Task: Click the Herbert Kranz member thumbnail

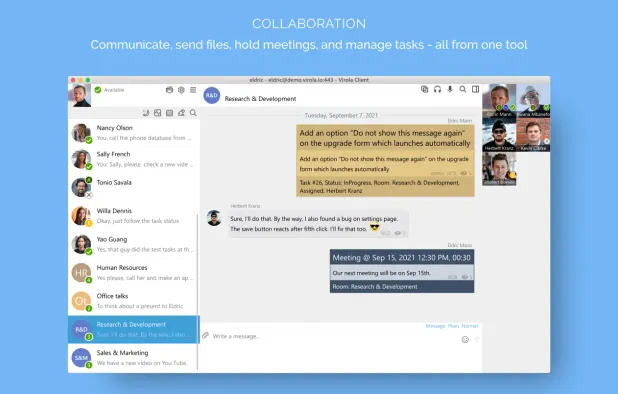Action: 499,135
